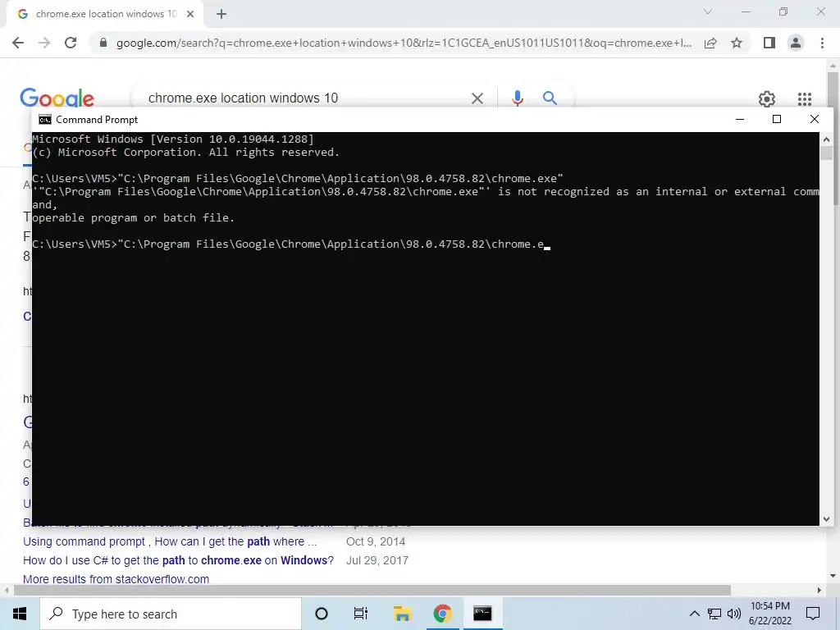Open the Windows notification center
The height and width of the screenshot is (630, 840).
(x=813, y=614)
